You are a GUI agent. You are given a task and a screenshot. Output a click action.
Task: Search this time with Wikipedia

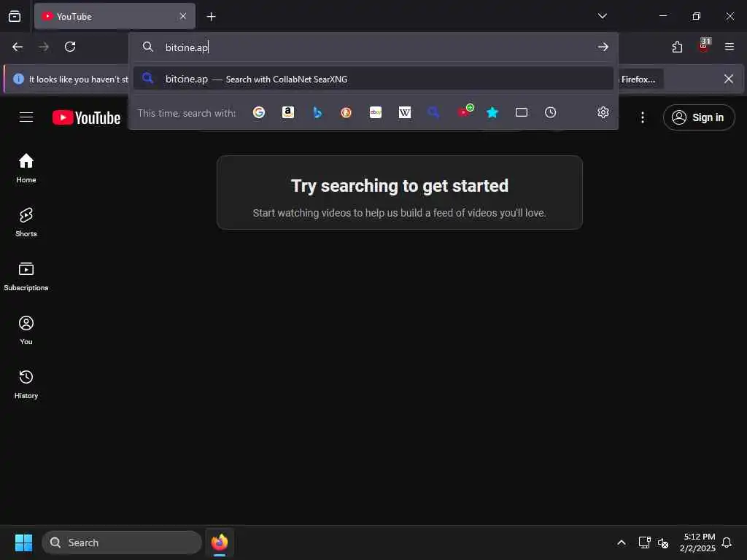404,112
